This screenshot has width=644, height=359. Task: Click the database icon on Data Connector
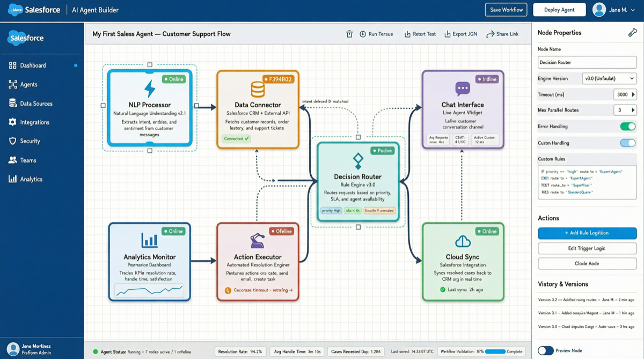tap(258, 90)
